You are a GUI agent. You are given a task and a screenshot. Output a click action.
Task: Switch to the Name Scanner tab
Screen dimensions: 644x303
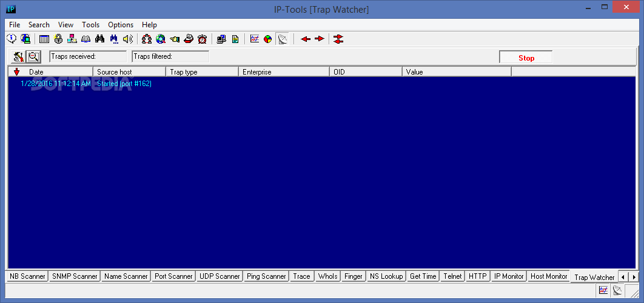click(126, 276)
